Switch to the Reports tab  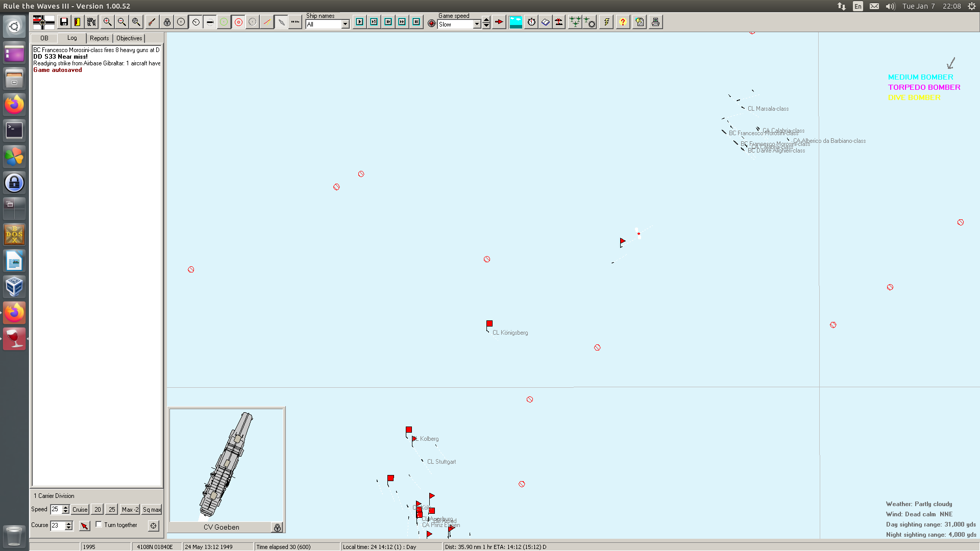click(x=100, y=38)
